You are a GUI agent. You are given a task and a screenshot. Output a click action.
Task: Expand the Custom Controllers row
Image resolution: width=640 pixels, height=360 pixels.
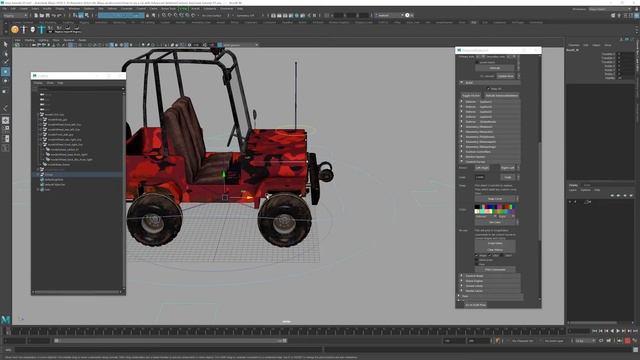tap(462, 152)
